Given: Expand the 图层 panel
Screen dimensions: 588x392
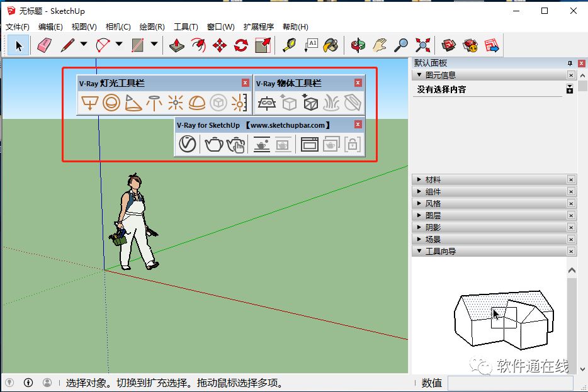Looking at the screenshot, I should pyautogui.click(x=419, y=215).
